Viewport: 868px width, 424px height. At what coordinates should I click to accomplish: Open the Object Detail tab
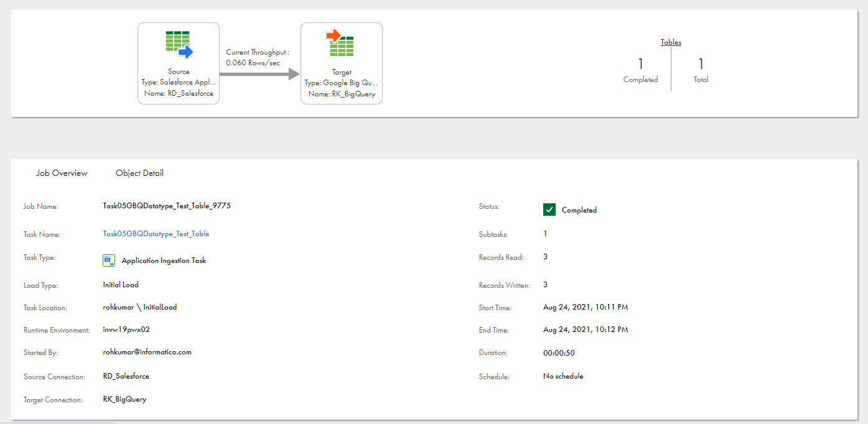[x=139, y=173]
